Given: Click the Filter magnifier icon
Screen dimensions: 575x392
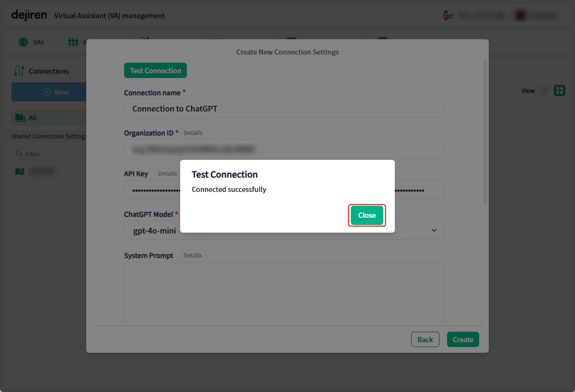Looking at the screenshot, I should click(19, 154).
